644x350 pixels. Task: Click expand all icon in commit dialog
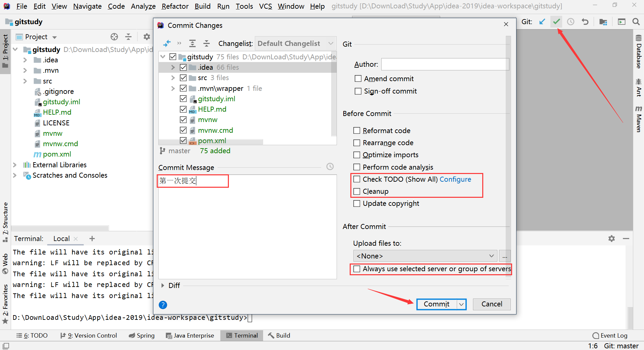click(192, 43)
